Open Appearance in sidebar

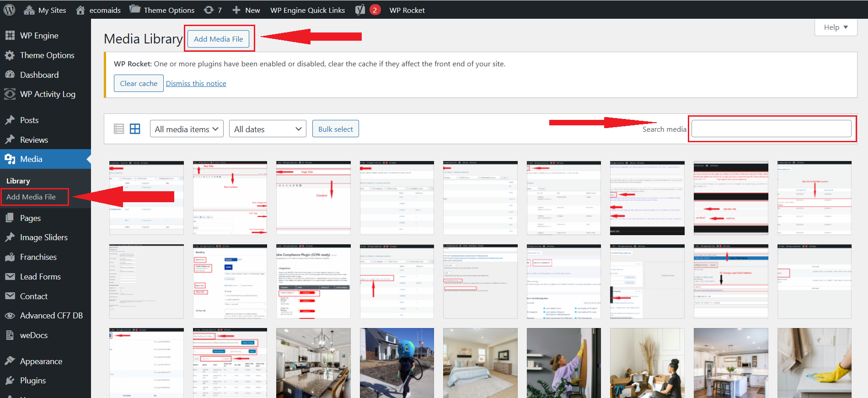coord(45,361)
